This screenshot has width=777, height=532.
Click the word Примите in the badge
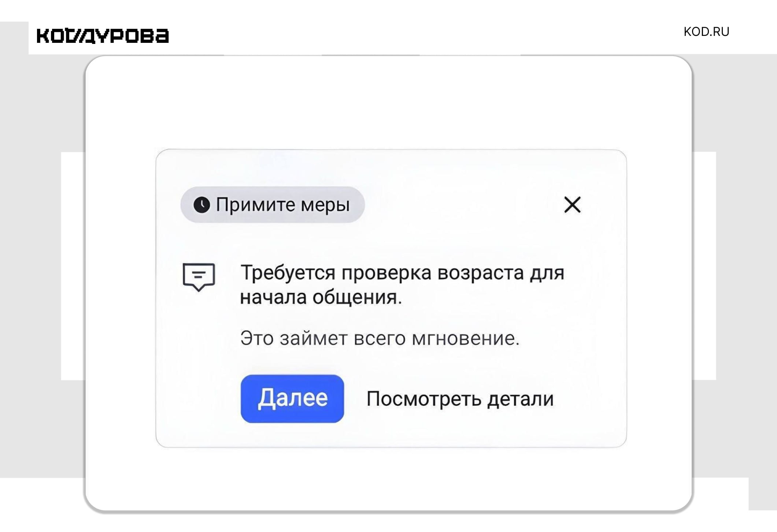(255, 205)
